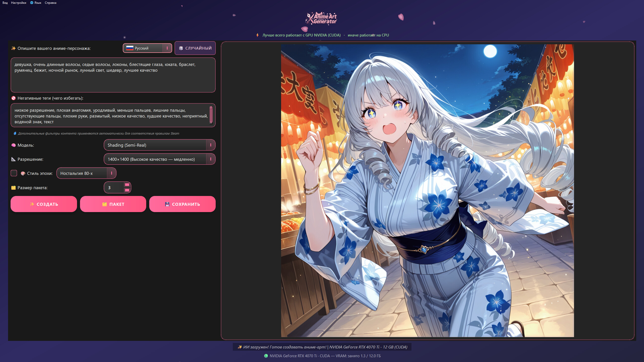Click the floppy disk icon on СОХРАНИТЬ

pos(167,204)
